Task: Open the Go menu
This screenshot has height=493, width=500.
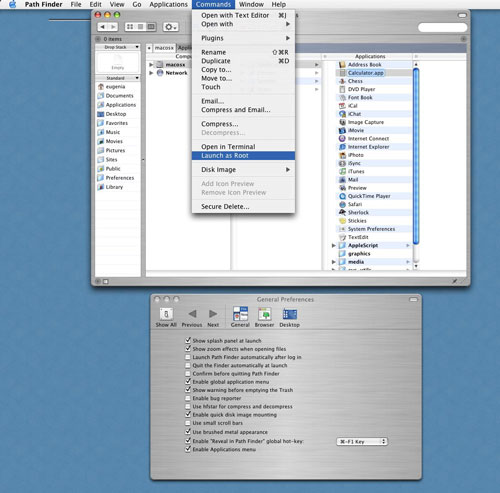Action: [137, 4]
